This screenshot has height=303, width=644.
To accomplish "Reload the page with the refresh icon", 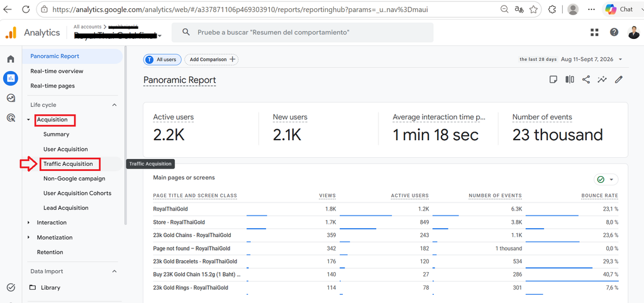I will coord(26,9).
